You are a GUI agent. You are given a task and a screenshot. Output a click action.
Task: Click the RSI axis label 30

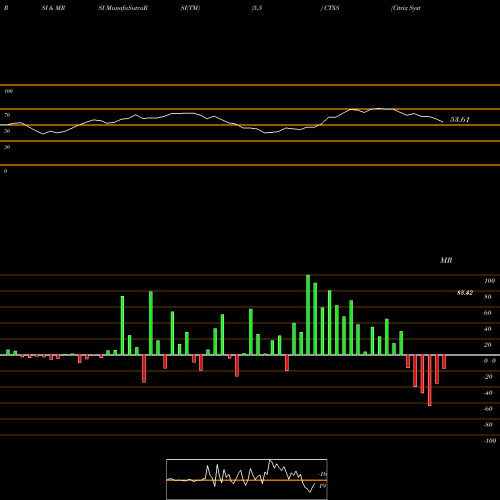(x=7, y=147)
